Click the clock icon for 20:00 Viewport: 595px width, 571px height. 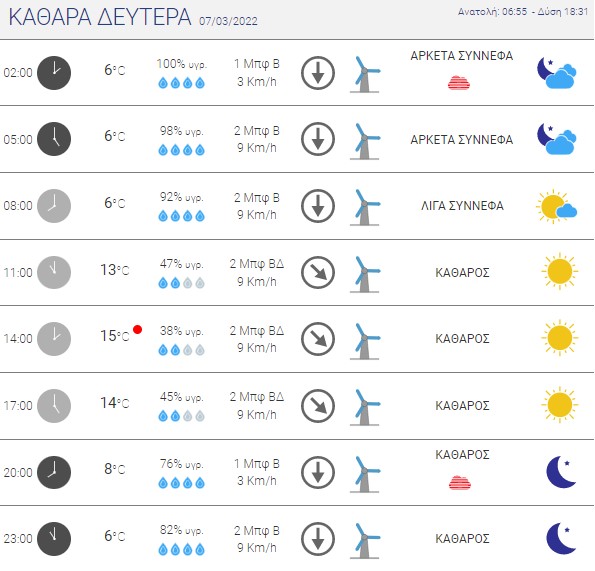[x=54, y=472]
